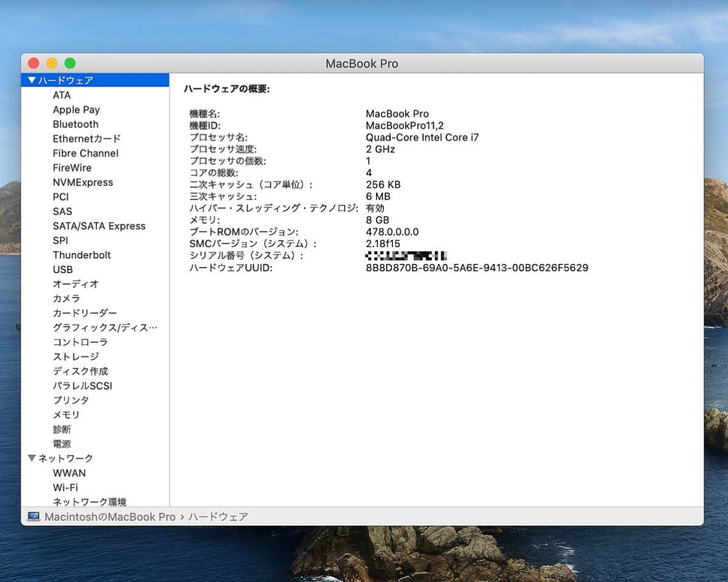Select メモリ in the sidebar list

[66, 415]
